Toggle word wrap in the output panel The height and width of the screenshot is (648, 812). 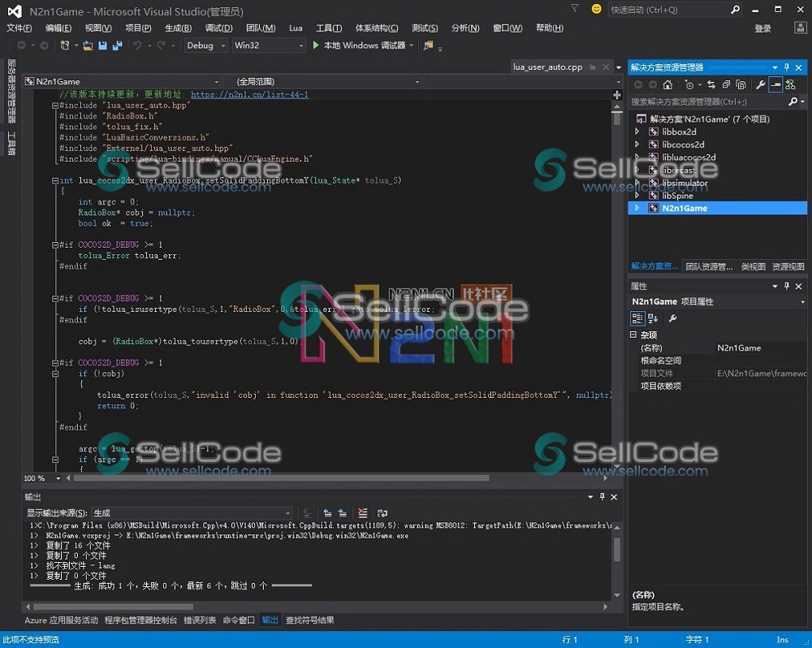click(x=382, y=513)
